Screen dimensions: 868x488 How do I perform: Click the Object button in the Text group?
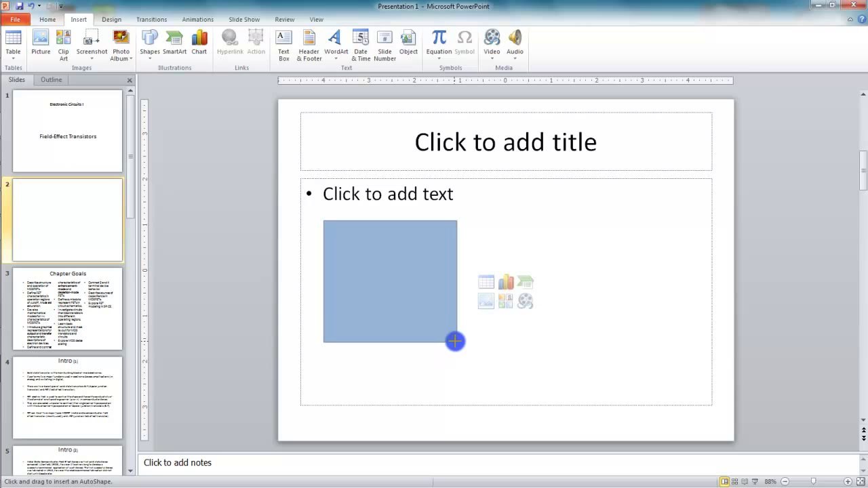pyautogui.click(x=408, y=42)
